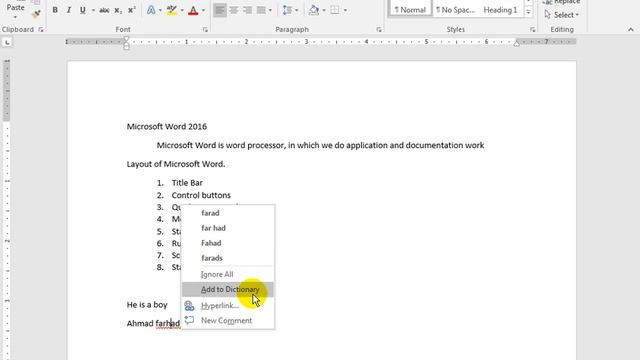Open Hyperlink from context menu
Screen dimensions: 640x360
click(x=228, y=305)
